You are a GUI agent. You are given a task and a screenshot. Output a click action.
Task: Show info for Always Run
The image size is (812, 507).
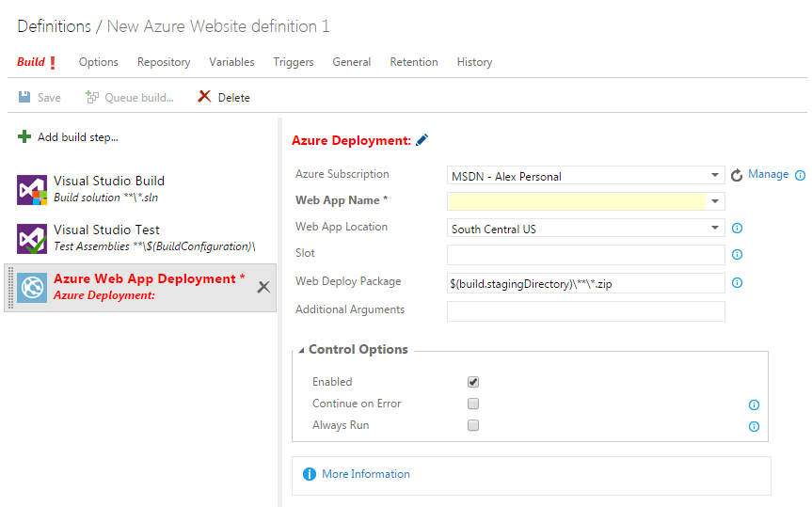coord(754,427)
